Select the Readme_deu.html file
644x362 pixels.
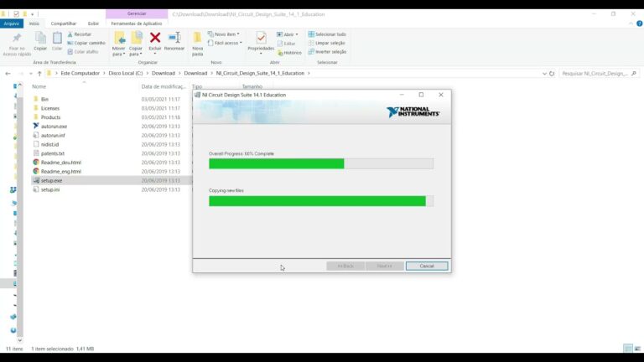60,163
